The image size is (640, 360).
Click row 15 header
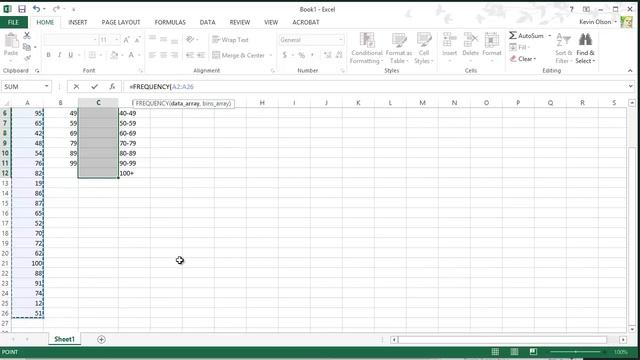[x=5, y=203]
